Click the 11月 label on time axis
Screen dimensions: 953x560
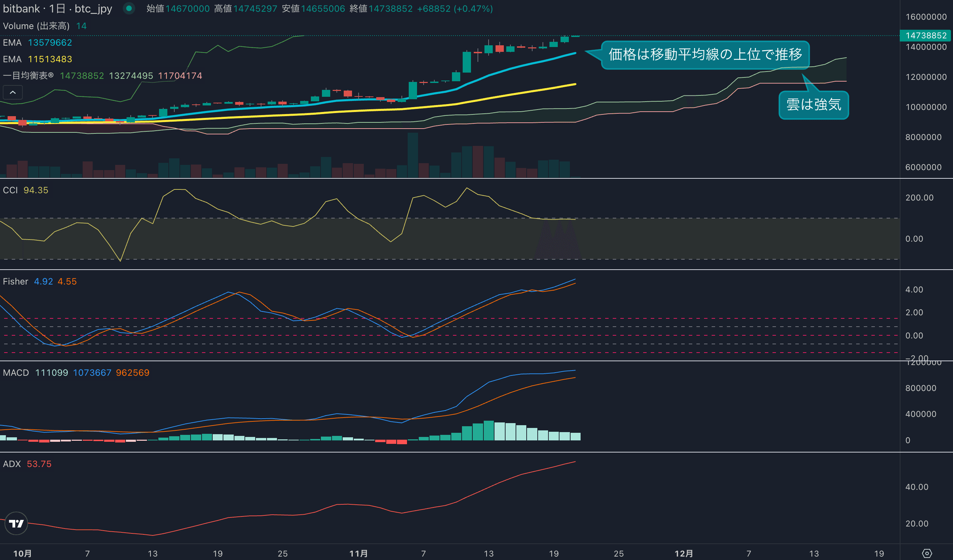[358, 553]
